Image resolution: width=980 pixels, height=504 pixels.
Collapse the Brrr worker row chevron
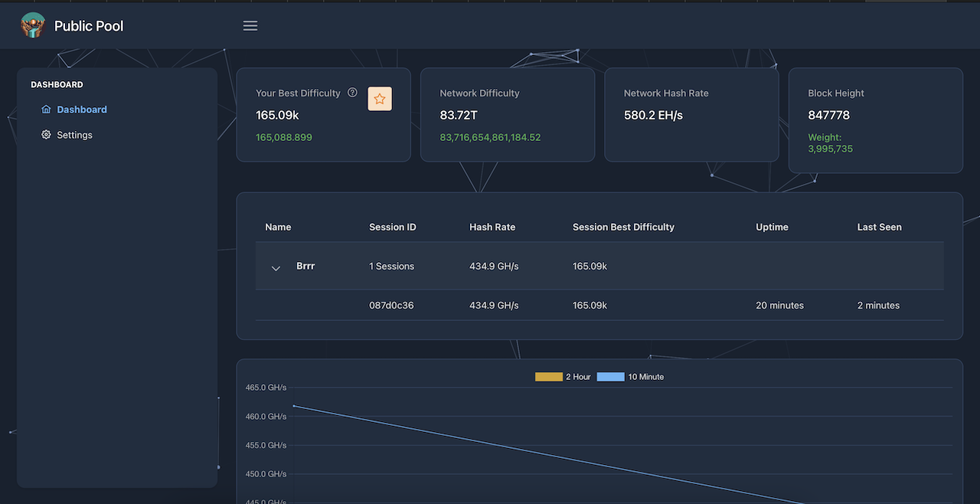click(x=276, y=267)
